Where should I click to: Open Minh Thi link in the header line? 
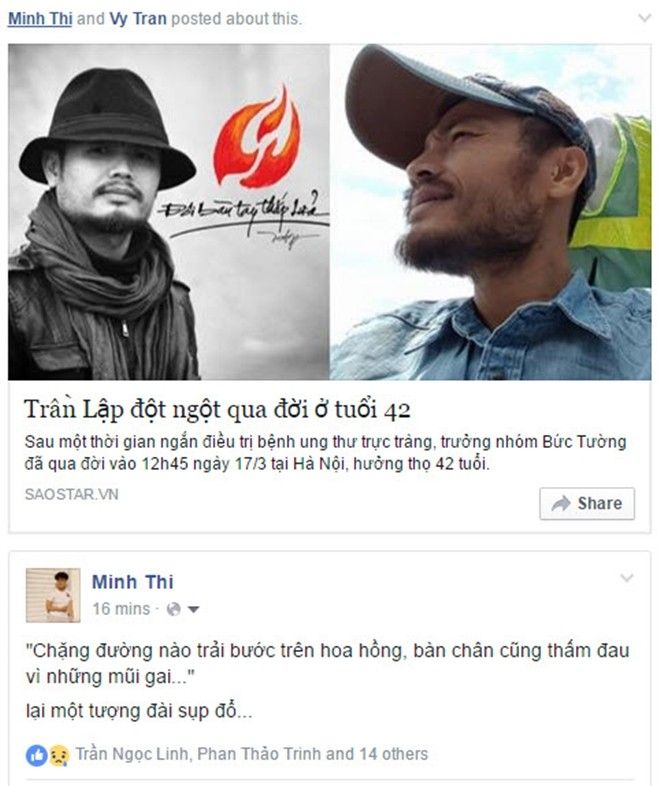(x=40, y=19)
